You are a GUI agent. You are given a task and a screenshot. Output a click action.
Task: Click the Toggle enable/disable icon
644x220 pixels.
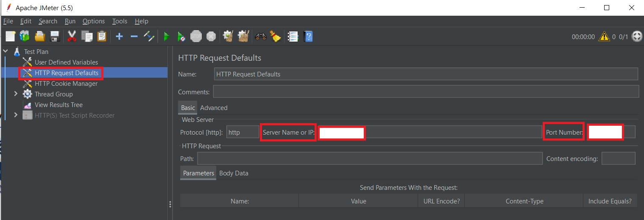pos(149,37)
